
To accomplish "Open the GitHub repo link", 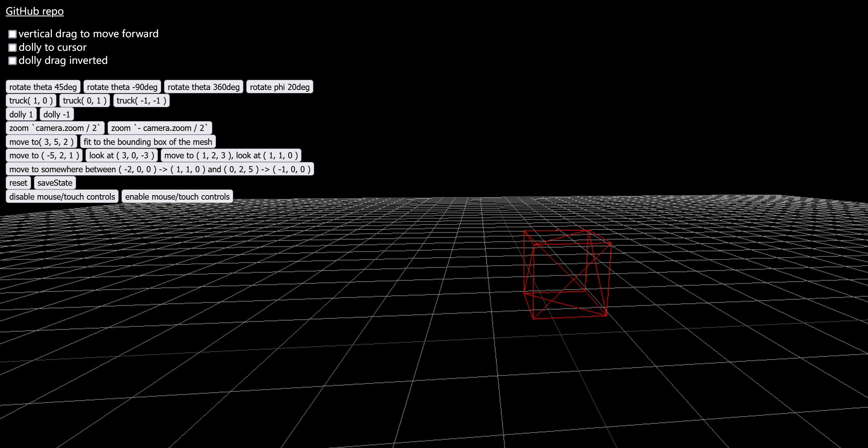I will pyautogui.click(x=34, y=11).
